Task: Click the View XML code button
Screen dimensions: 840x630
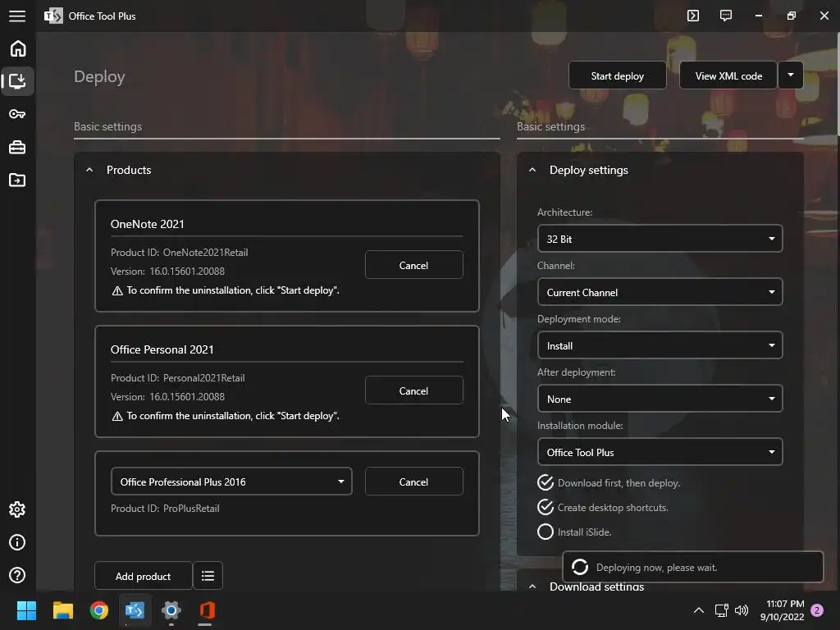Action: pyautogui.click(x=728, y=75)
